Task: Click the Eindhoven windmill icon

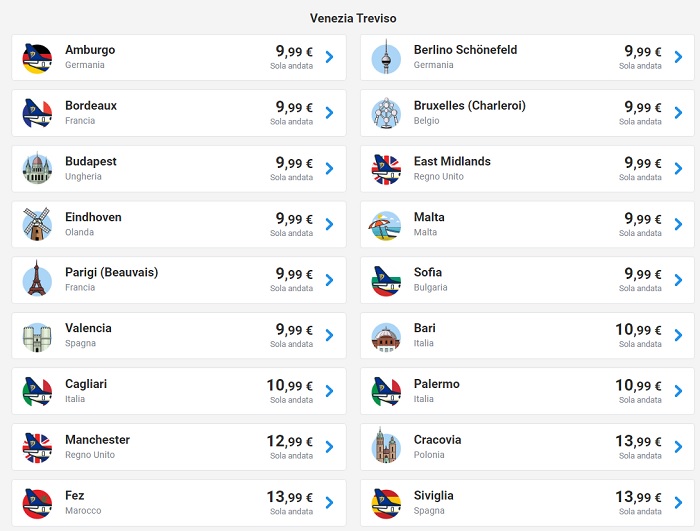Action: (37, 224)
